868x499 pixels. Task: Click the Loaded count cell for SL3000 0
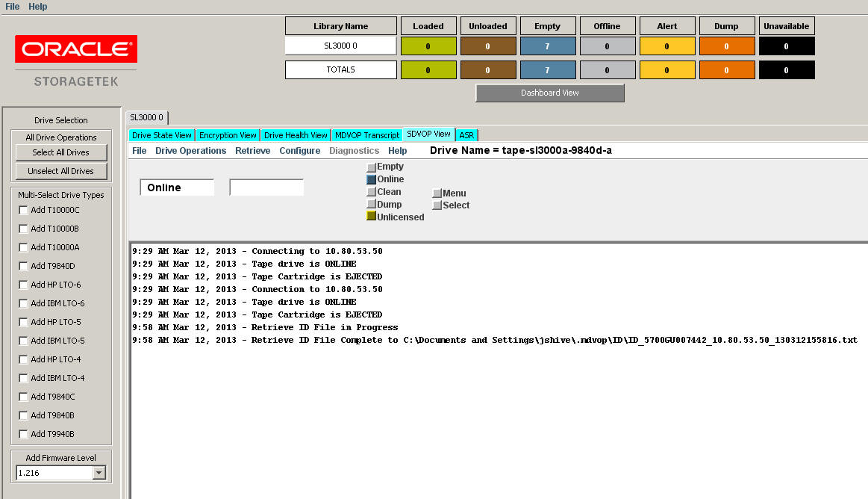(428, 46)
